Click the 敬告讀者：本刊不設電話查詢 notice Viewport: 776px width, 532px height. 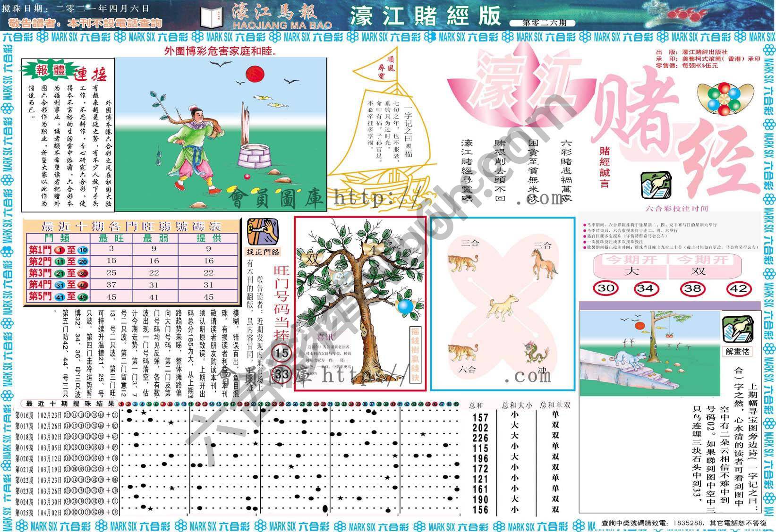[x=85, y=23]
